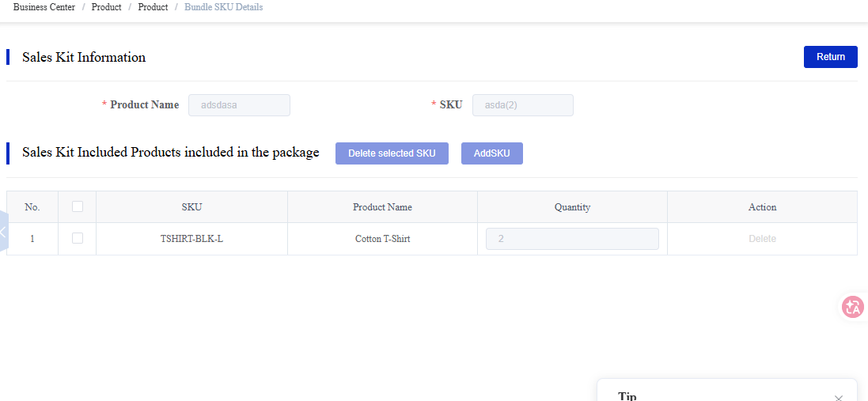The width and height of the screenshot is (868, 401).
Task: Click the Cotton T-Shirt product name cell
Action: tap(382, 239)
